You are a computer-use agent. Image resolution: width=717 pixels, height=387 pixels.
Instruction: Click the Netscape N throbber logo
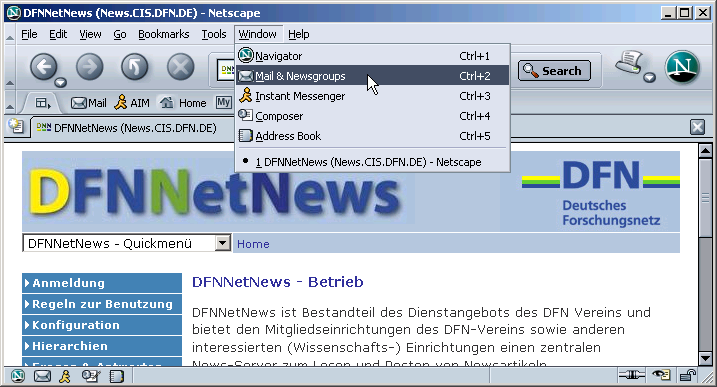pos(682,67)
